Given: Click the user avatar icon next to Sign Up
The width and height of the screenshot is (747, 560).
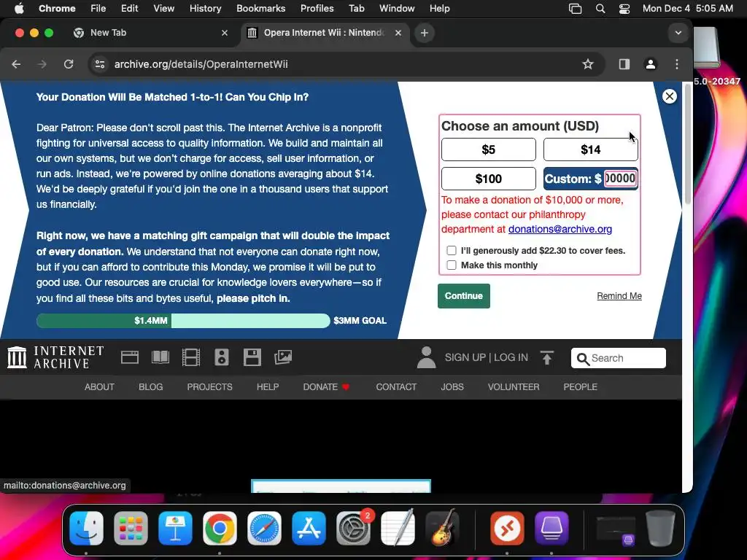Looking at the screenshot, I should [x=426, y=357].
